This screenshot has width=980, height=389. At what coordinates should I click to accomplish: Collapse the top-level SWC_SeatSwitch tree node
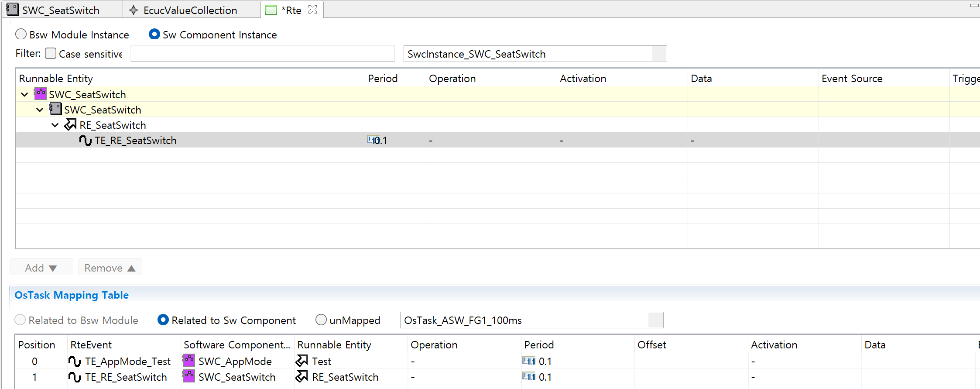pyautogui.click(x=24, y=94)
